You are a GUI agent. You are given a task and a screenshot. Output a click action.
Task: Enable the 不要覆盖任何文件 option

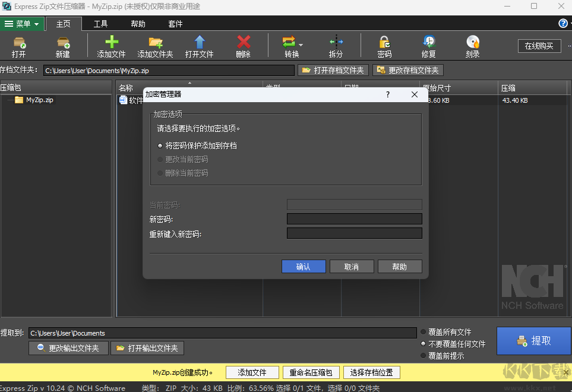422,343
